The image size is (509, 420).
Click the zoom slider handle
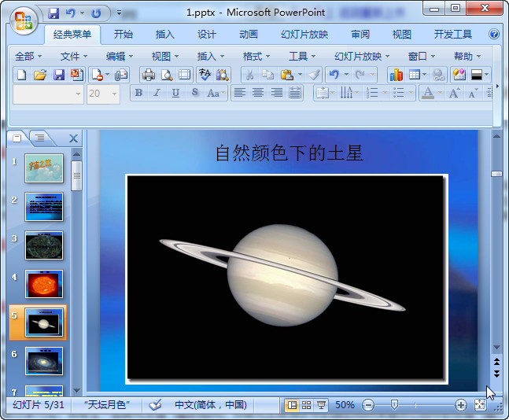coord(394,405)
